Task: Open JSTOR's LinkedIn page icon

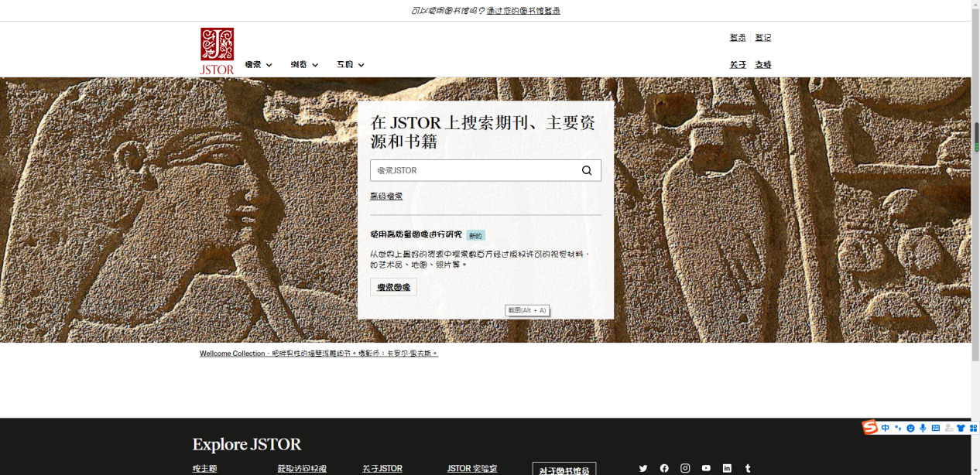Action: coord(727,468)
